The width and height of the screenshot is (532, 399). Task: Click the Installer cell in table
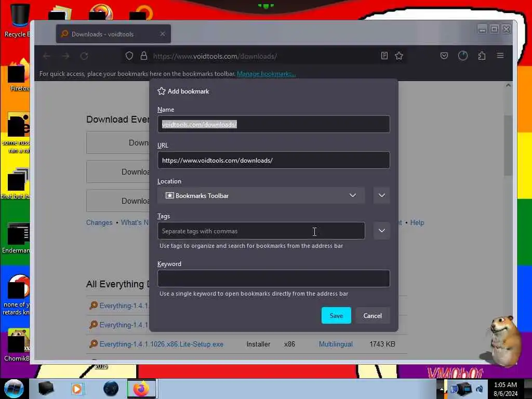pyautogui.click(x=258, y=344)
